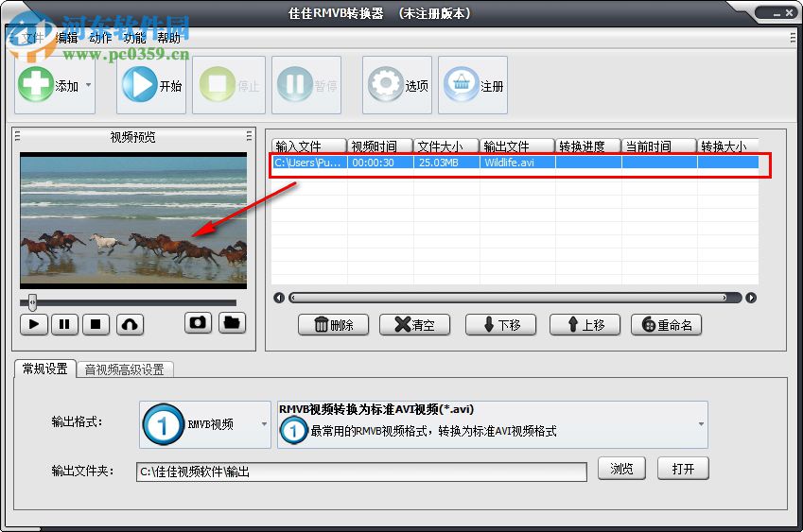Image resolution: width=803 pixels, height=532 pixels.
Task: Select the Wildlife.avi output cell
Action: [x=517, y=163]
